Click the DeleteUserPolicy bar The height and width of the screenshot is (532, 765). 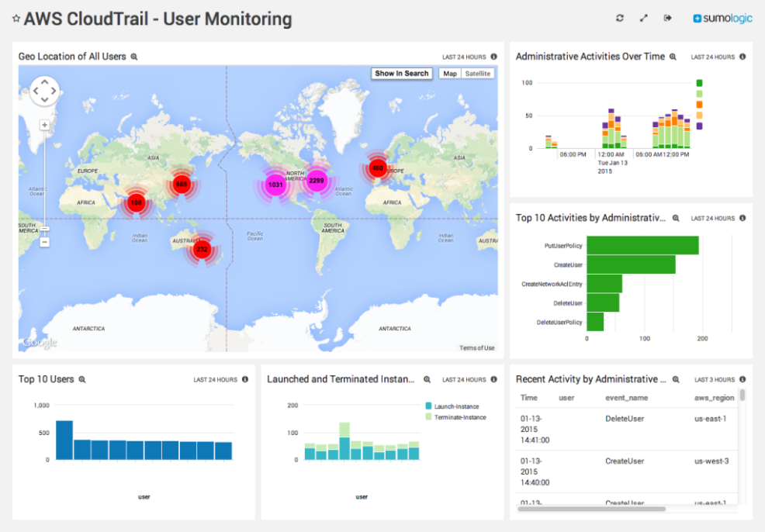point(595,322)
